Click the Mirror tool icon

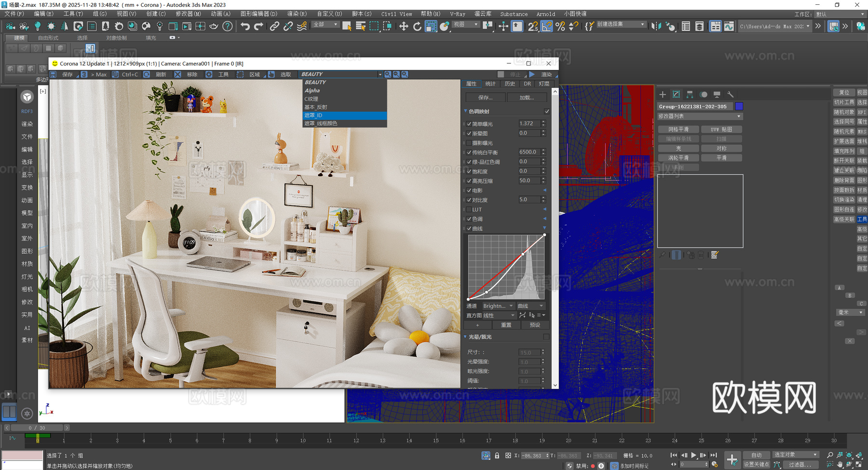(x=656, y=26)
